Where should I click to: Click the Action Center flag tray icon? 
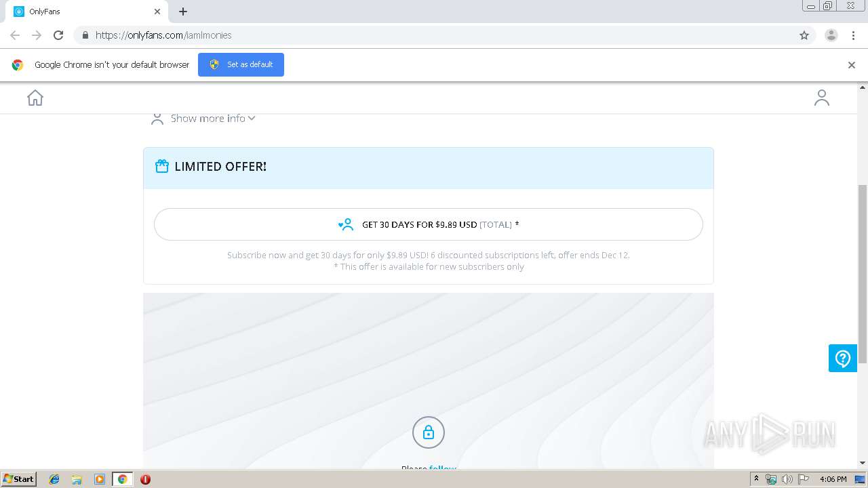point(804,479)
